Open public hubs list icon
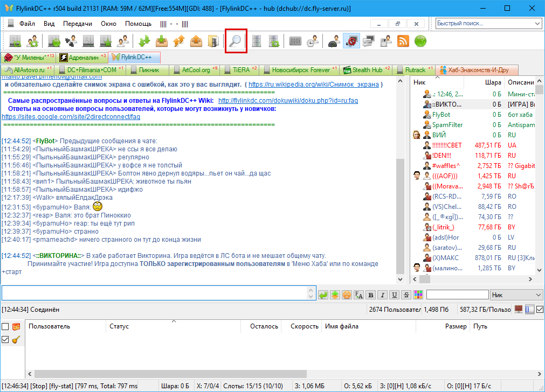Viewport: 545px width, 392px height. pyautogui.click(x=15, y=41)
